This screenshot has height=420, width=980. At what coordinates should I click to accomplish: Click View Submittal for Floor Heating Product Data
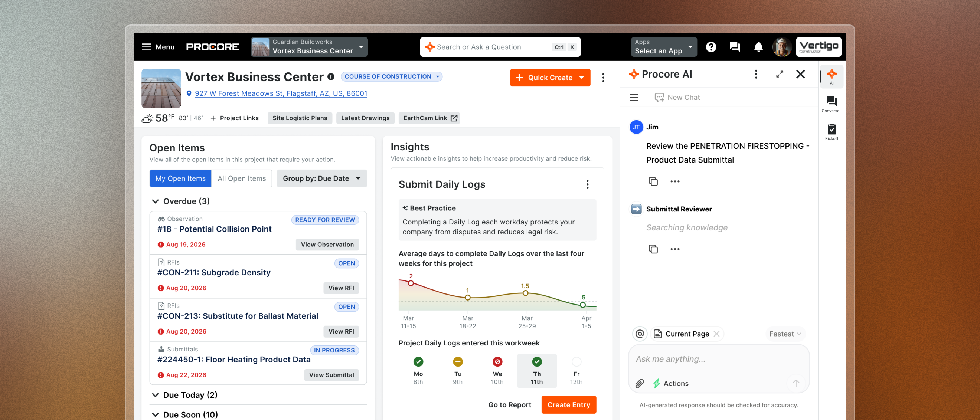tap(331, 375)
